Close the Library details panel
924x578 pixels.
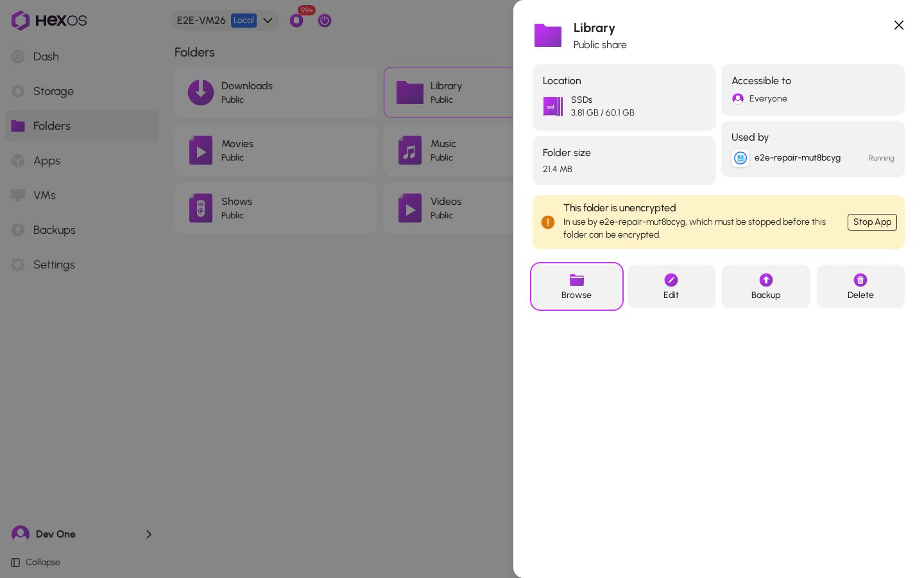(x=899, y=25)
